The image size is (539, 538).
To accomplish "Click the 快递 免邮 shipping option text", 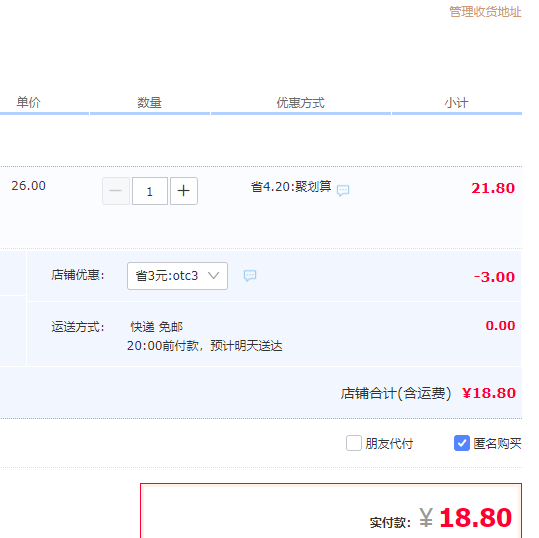I will click(157, 327).
